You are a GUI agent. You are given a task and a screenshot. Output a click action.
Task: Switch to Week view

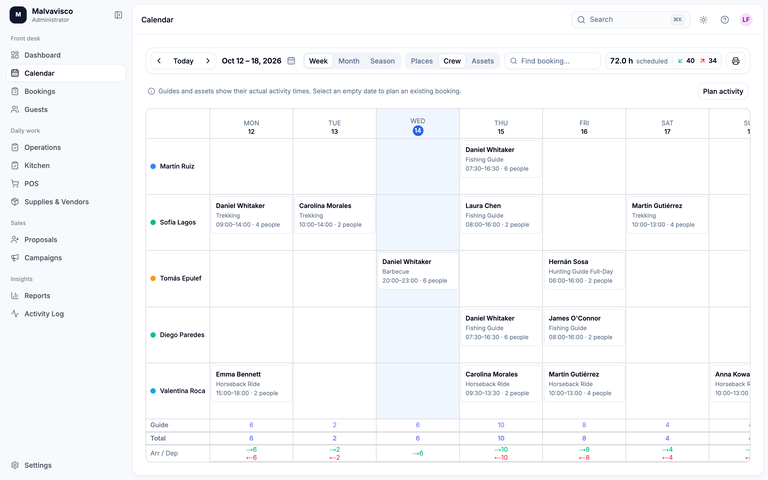pos(318,61)
